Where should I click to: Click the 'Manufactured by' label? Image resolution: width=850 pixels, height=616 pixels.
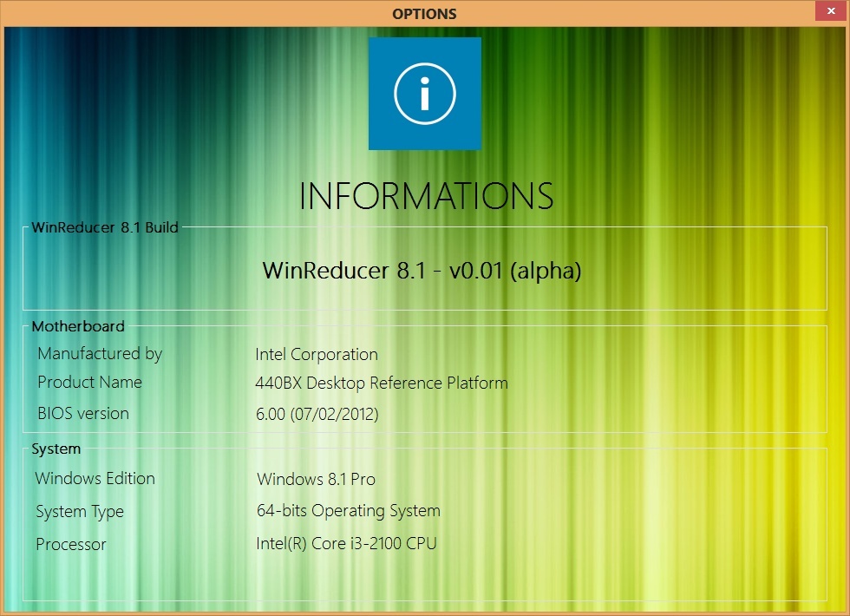pos(100,354)
